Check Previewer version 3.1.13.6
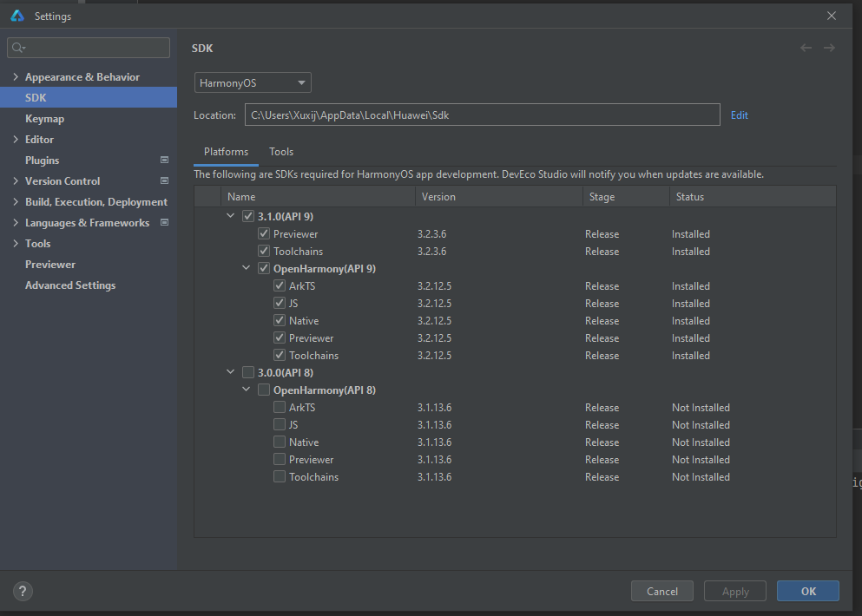Viewport: 862px width, 616px height. point(280,459)
